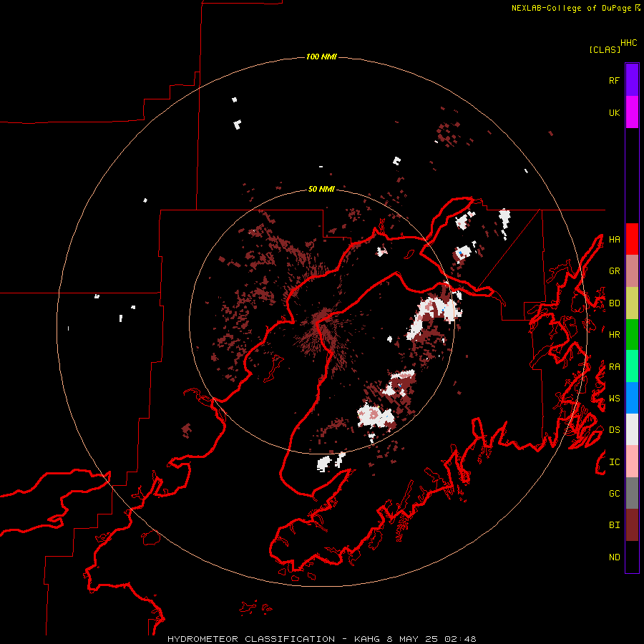Select the GR legend color block

pos(632,271)
